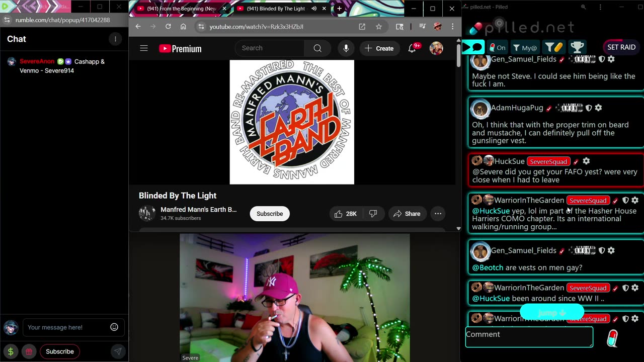Screen dimensions: 644x362
Task: Open Manfred Mann's Earth Band channel name
Action: (x=199, y=210)
